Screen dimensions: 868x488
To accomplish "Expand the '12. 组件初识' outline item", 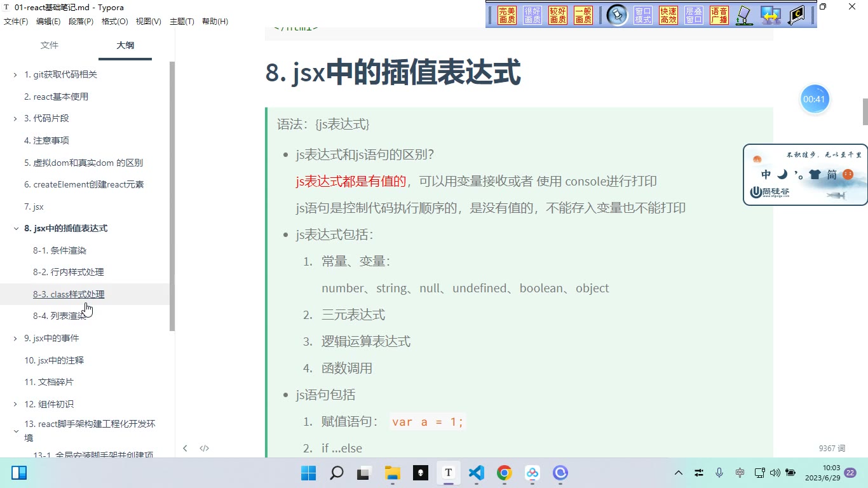I will point(15,404).
